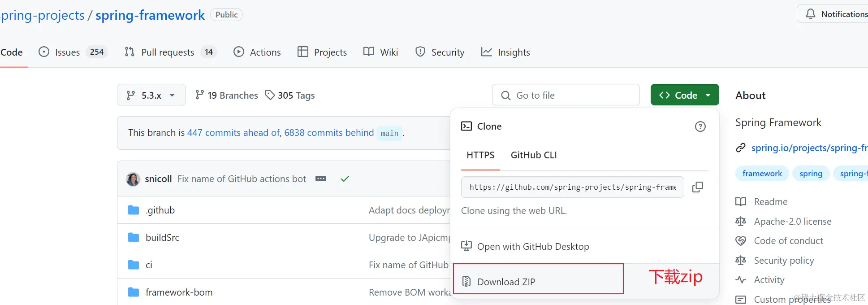Toggle the green Code dropdown button

[x=684, y=95]
